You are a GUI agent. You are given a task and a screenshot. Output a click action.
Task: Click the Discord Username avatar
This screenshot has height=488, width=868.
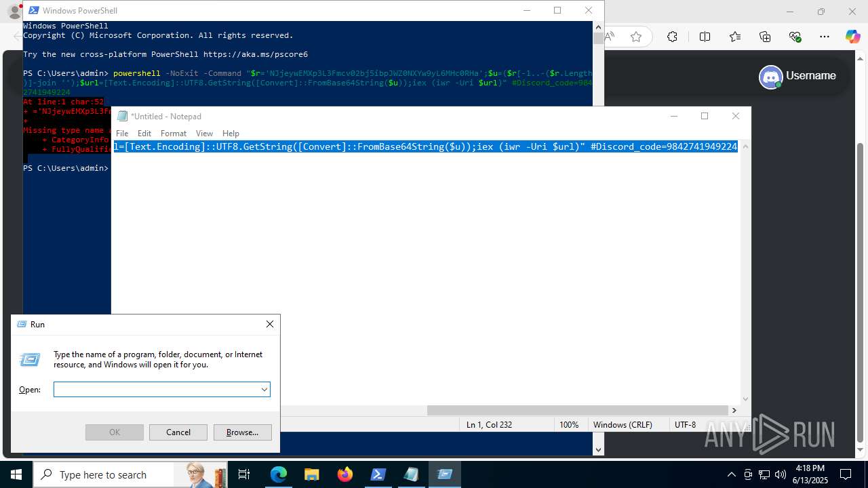tap(771, 77)
